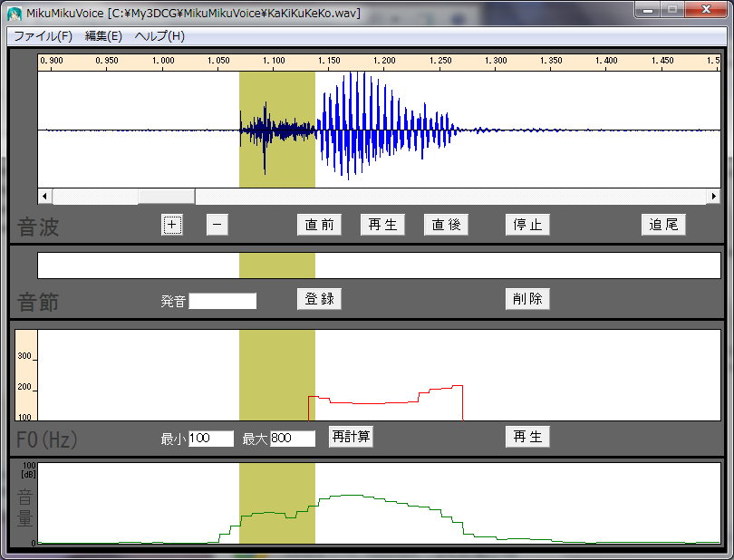
Task: Recalculate F0 with 再計算 button
Action: coord(351,437)
